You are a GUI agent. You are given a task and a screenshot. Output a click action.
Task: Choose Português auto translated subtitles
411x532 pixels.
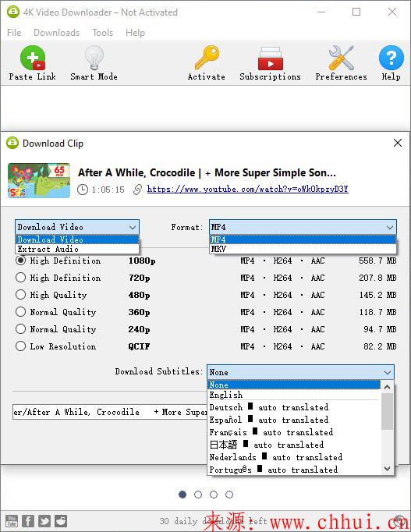point(294,470)
